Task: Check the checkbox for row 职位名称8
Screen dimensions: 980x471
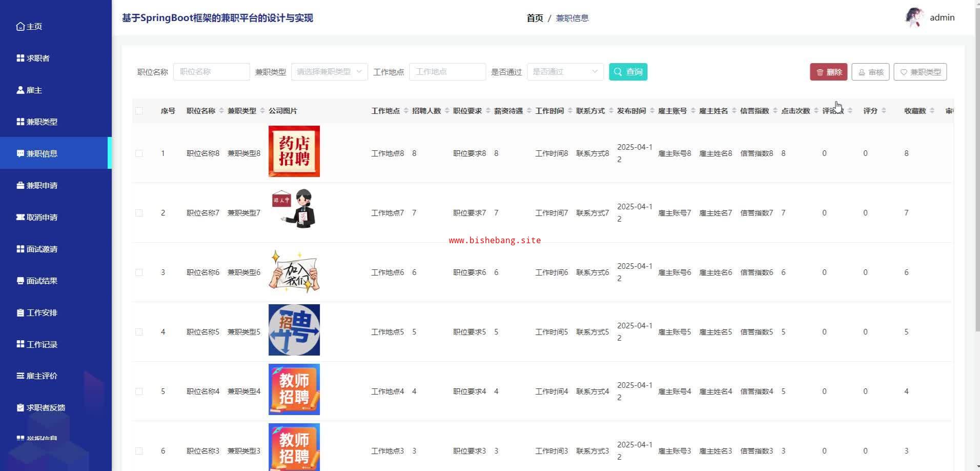Action: [139, 153]
